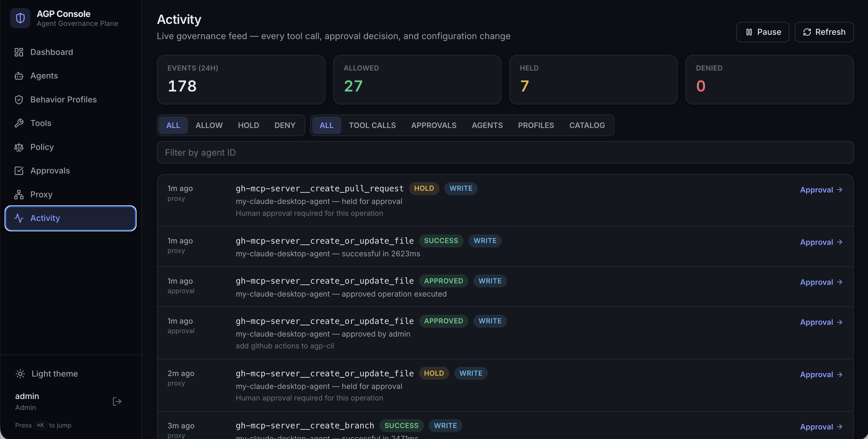The image size is (868, 439).
Task: Click the Behavior Profiles shield icon
Action: [19, 100]
